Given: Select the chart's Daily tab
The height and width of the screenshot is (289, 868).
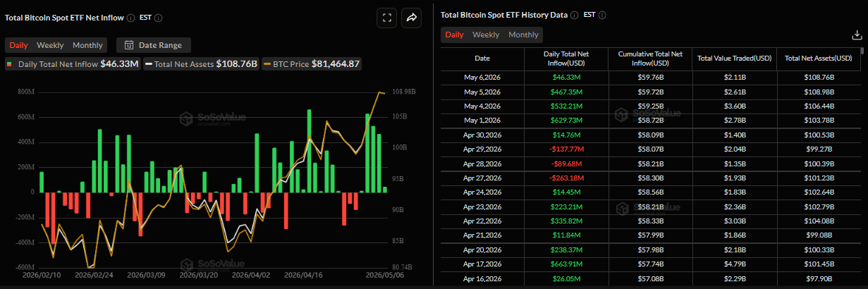Looking at the screenshot, I should tap(19, 45).
